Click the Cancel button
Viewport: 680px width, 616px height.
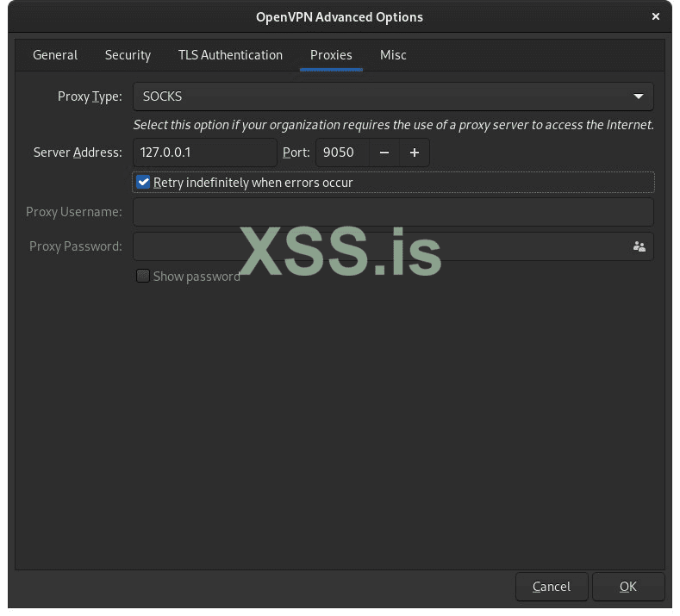[x=552, y=587]
